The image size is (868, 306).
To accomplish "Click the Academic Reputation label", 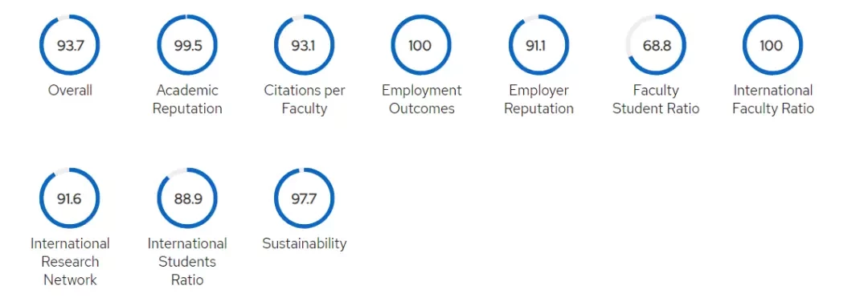I will pyautogui.click(x=187, y=99).
